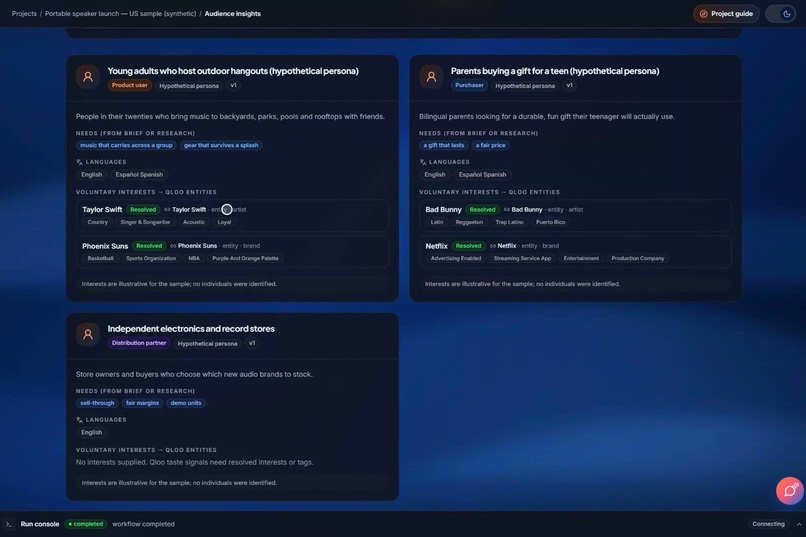
Task: Click the Purchaser badge
Action: 469,85
